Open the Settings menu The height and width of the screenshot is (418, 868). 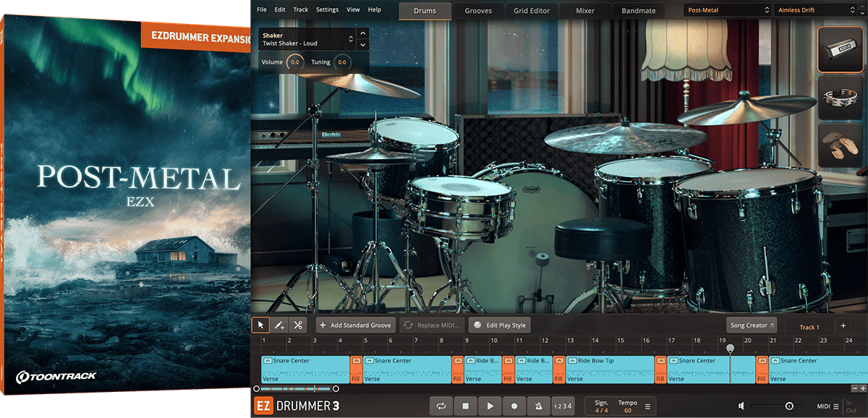[x=327, y=9]
